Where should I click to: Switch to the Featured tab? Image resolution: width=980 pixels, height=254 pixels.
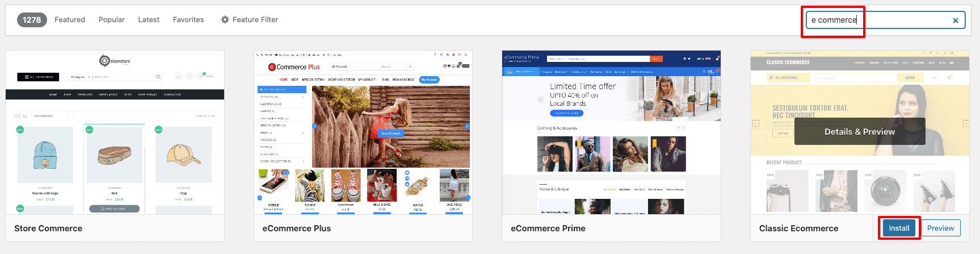(70, 19)
